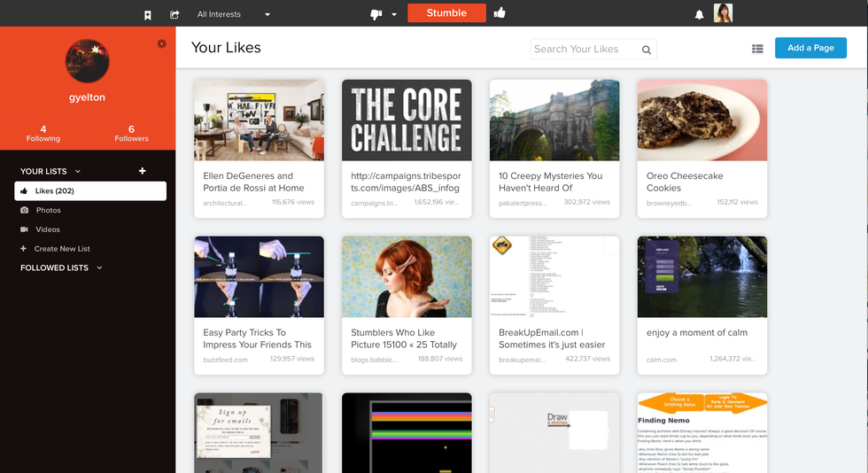Open dropdown arrow next to thumbs down
Viewport: 868px width, 473px height.
point(394,14)
